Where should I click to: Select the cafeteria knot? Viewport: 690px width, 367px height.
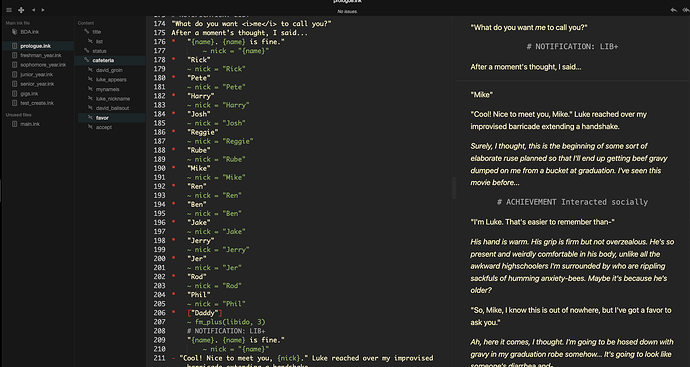click(103, 60)
